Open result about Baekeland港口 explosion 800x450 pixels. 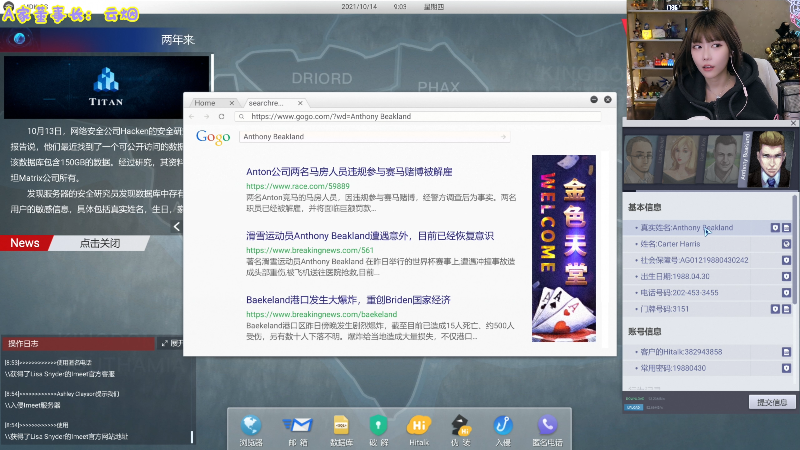pos(348,300)
